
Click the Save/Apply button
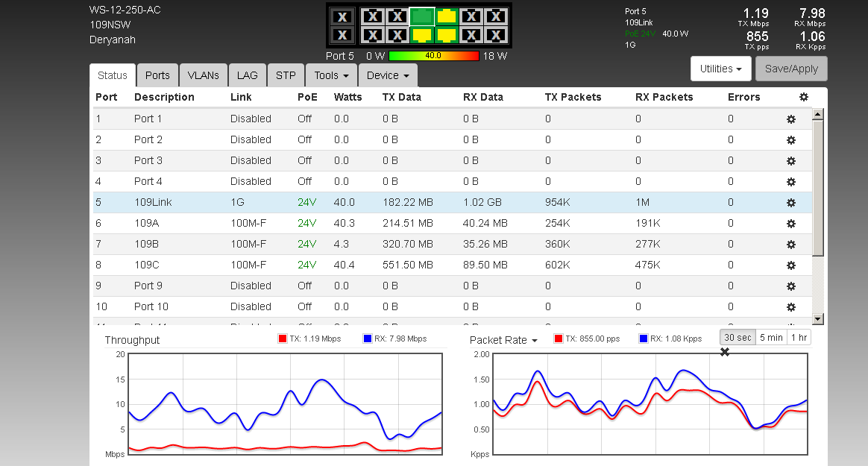click(790, 69)
